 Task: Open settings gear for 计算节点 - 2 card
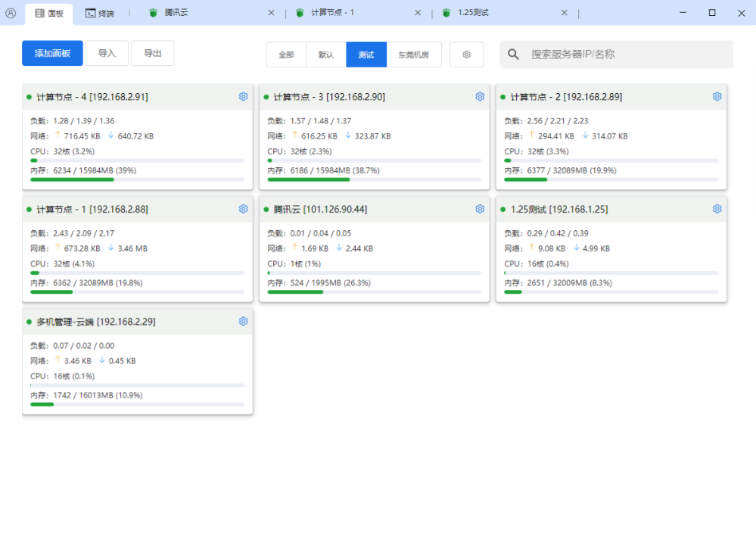(x=717, y=97)
